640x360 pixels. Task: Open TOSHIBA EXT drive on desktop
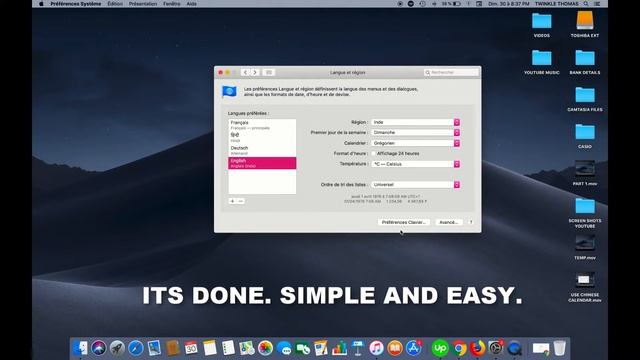pos(584,20)
